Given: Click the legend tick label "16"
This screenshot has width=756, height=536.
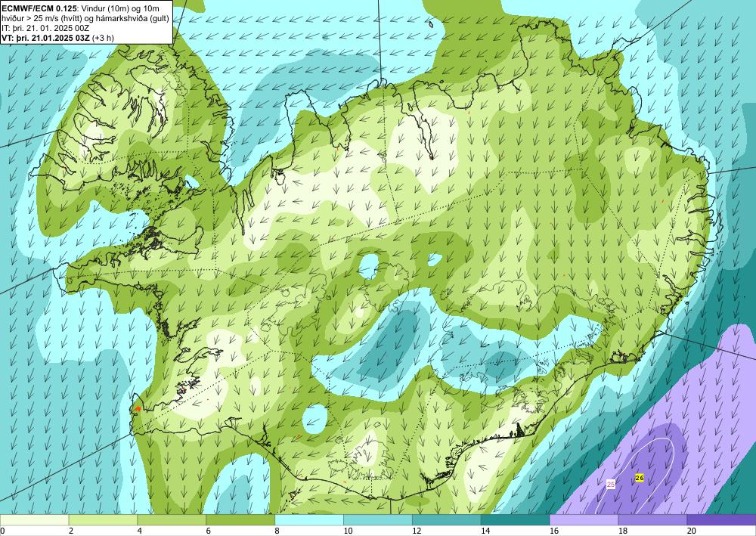Looking at the screenshot, I should click(x=554, y=531).
